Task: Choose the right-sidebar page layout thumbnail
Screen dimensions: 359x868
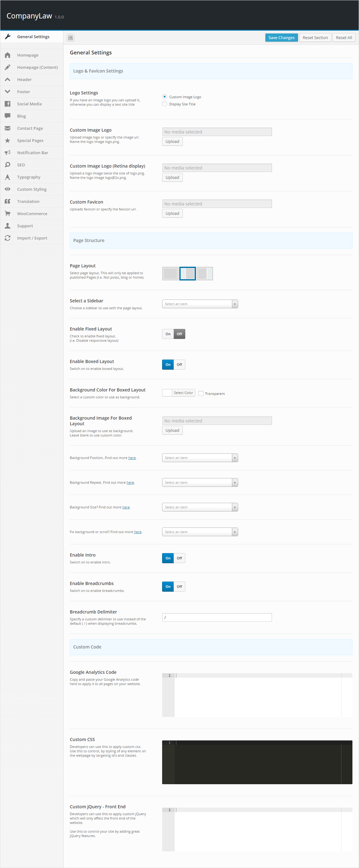Action: (205, 273)
